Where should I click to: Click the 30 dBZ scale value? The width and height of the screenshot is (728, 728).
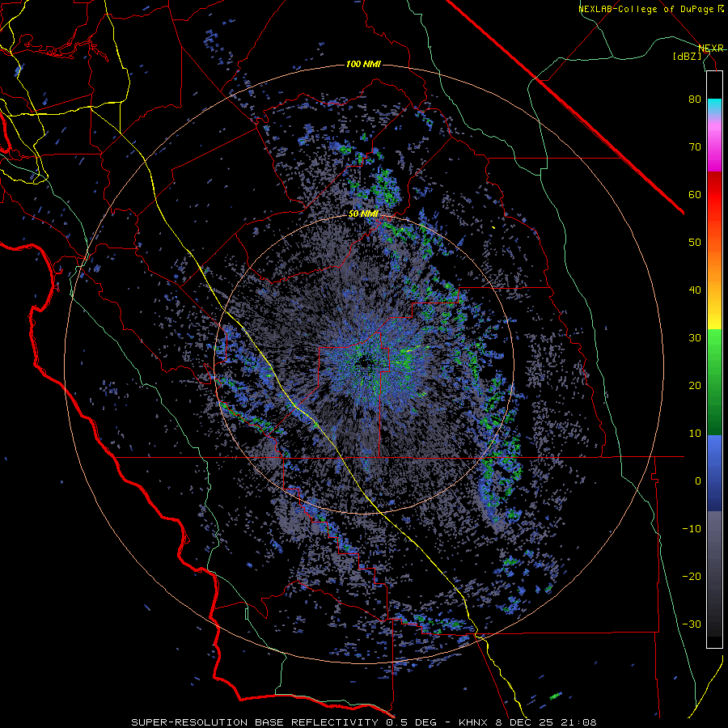(695, 338)
